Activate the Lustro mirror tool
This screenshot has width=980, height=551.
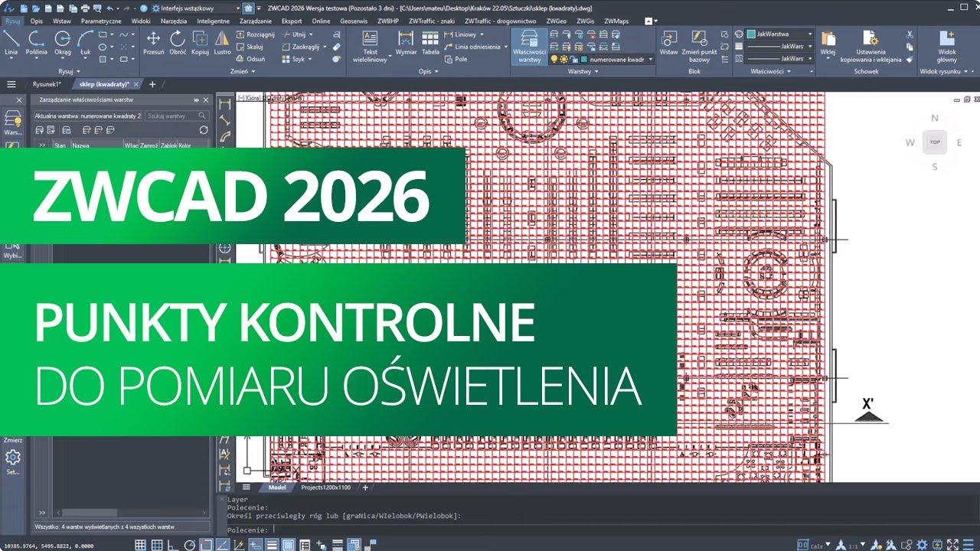pos(222,43)
